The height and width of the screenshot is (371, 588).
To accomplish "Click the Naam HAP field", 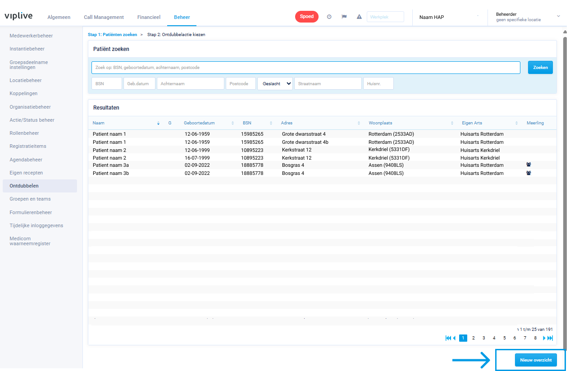I will [450, 17].
